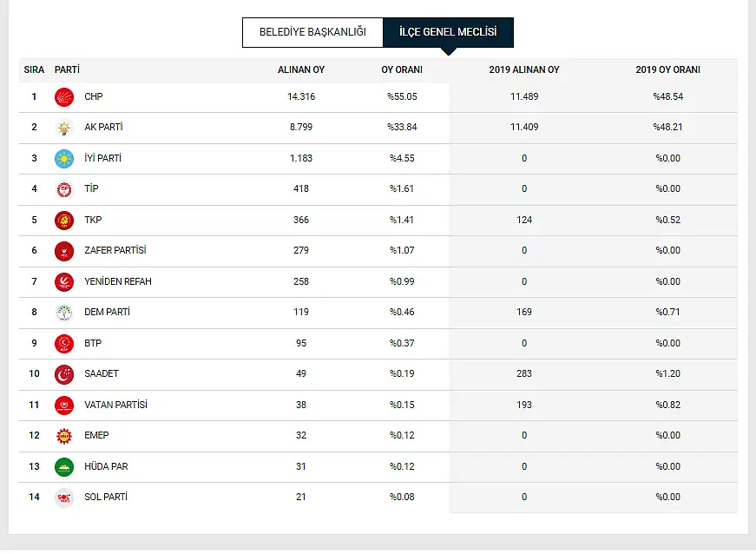Click AK PARTİ 2019 share %48.21

[667, 127]
